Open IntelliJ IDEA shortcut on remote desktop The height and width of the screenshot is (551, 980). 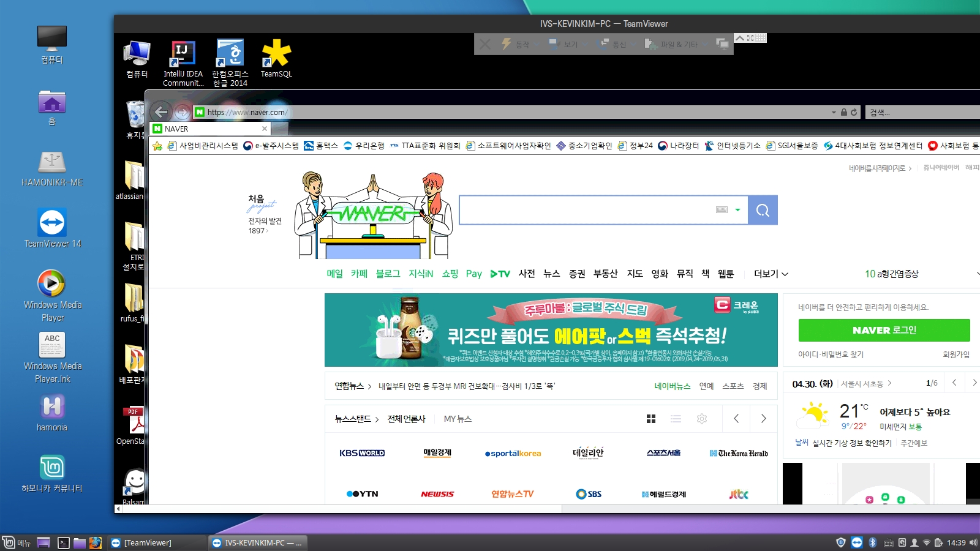pyautogui.click(x=183, y=62)
